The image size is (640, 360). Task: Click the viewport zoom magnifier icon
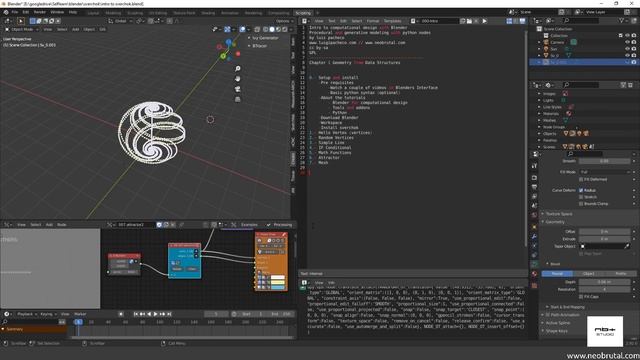238,69
